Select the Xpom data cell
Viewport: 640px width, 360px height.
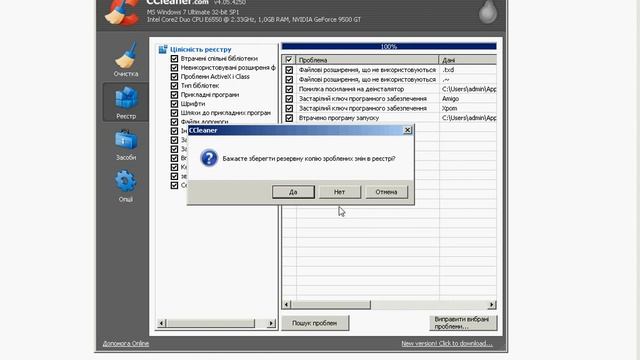pyautogui.click(x=449, y=108)
